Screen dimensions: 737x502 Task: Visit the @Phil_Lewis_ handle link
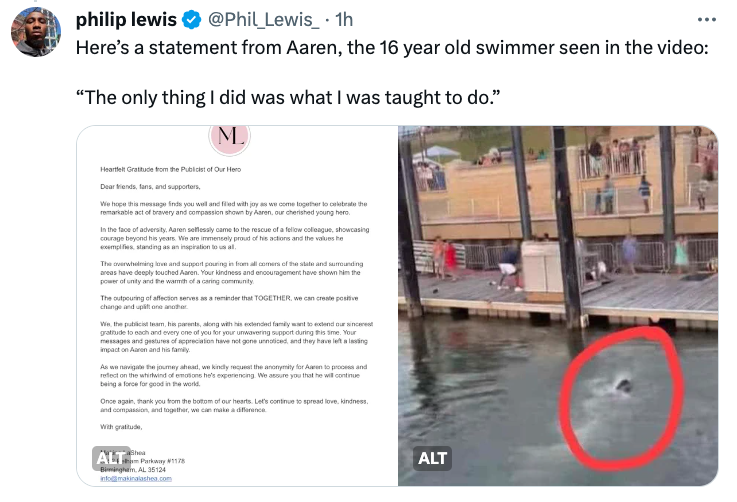tap(264, 20)
